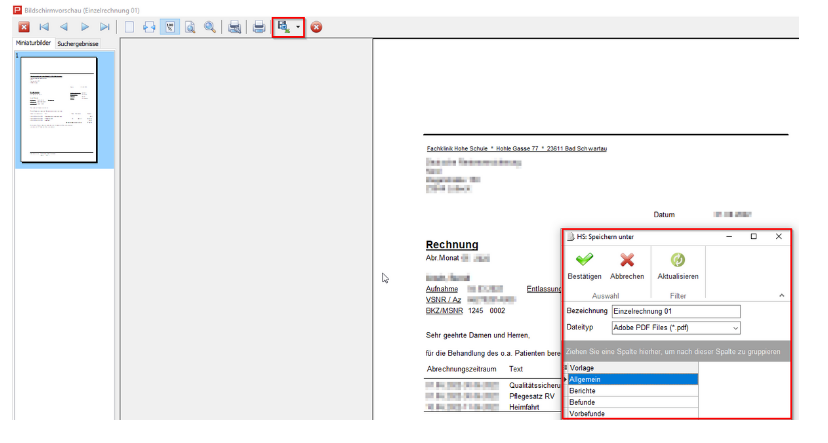Go to the previous page

[x=65, y=27]
